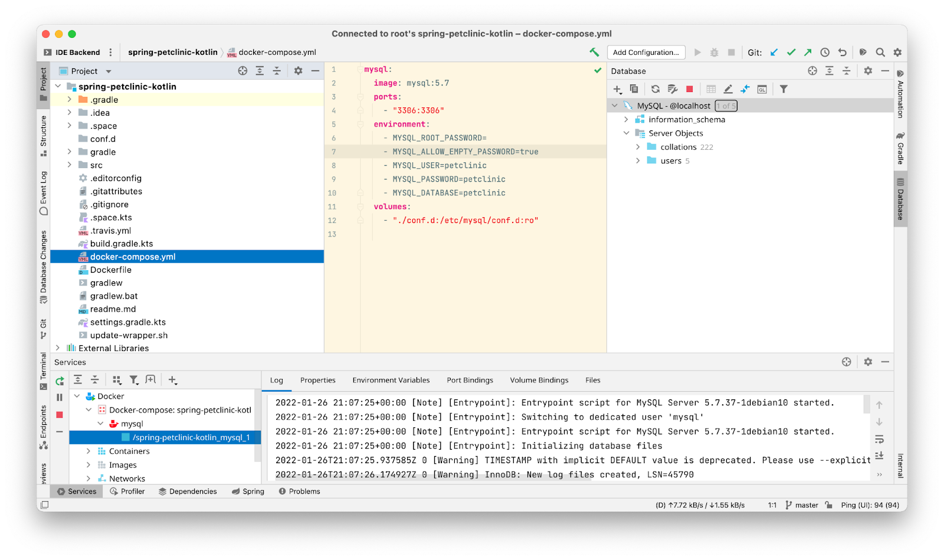Viewport: 944px width, 560px height.
Task: Click the red Disconnect stop icon in Database
Action: coord(689,89)
